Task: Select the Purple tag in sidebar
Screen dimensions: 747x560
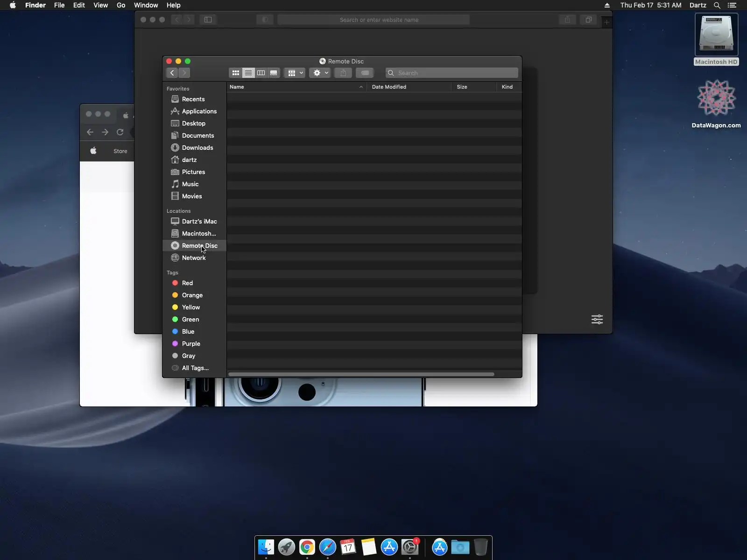Action: (194, 343)
